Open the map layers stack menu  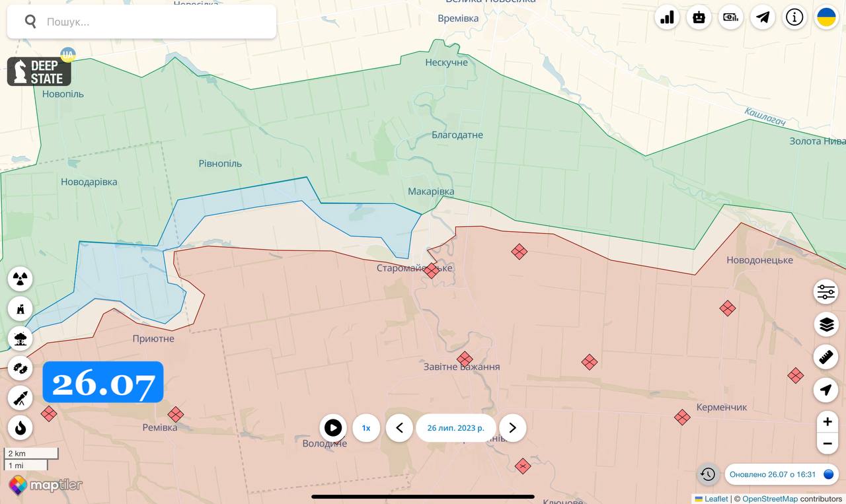(x=826, y=324)
